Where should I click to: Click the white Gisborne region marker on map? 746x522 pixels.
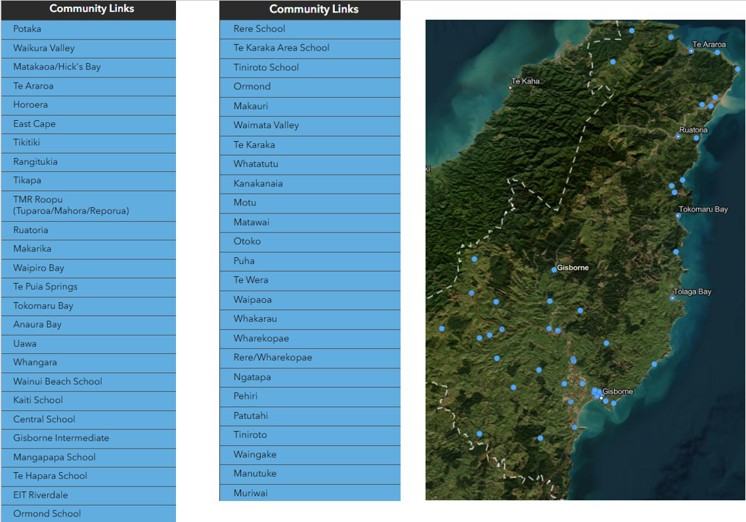(553, 269)
